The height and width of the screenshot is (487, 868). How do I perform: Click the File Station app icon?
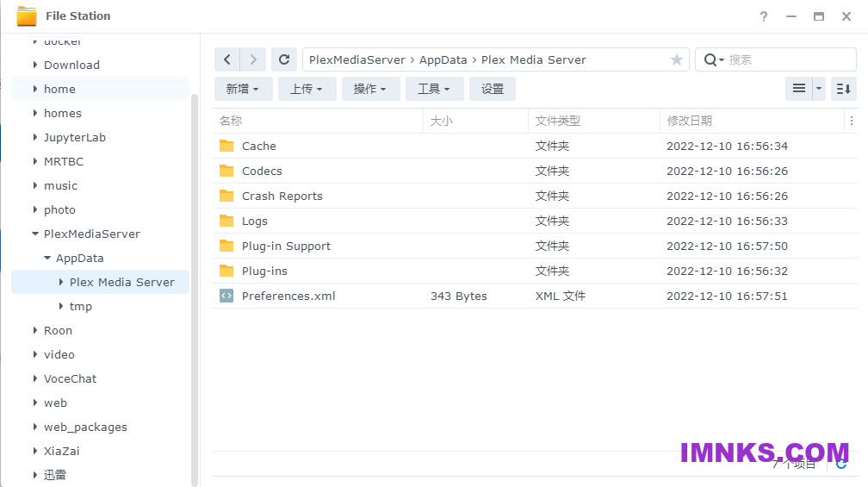click(27, 16)
